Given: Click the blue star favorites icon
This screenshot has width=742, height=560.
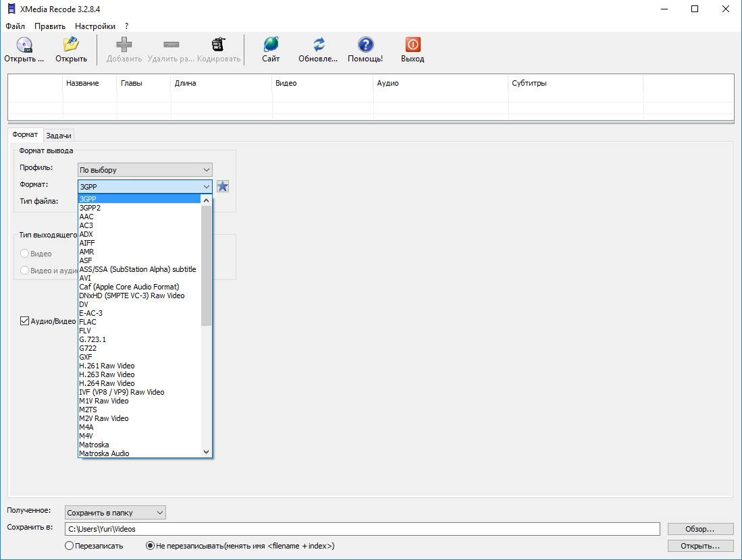Looking at the screenshot, I should pyautogui.click(x=222, y=186).
